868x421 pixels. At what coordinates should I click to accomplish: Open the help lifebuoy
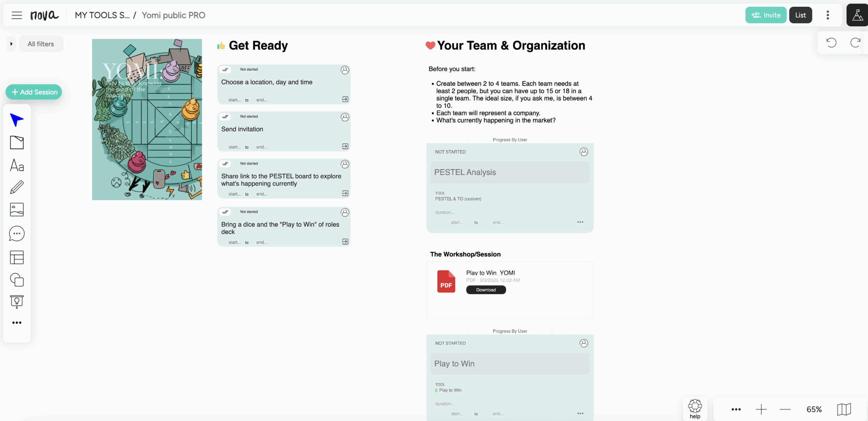[695, 408]
